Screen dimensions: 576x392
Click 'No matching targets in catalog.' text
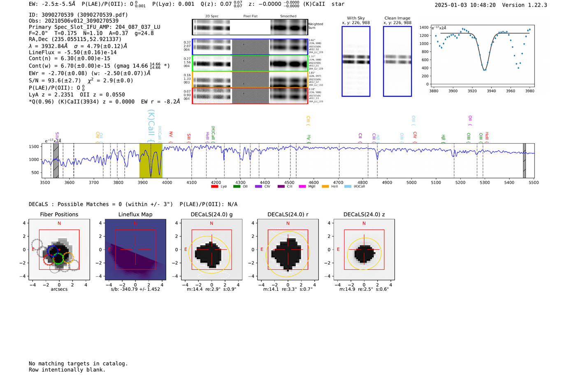tap(78, 364)
